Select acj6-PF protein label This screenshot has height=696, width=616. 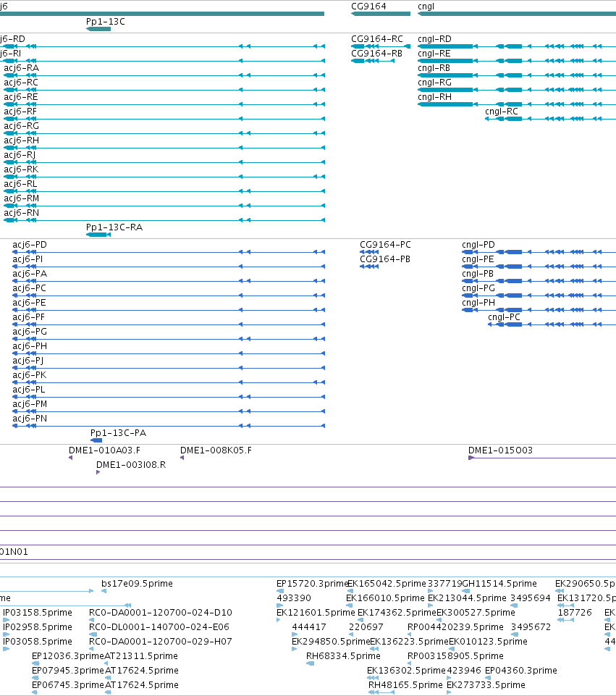coord(28,317)
